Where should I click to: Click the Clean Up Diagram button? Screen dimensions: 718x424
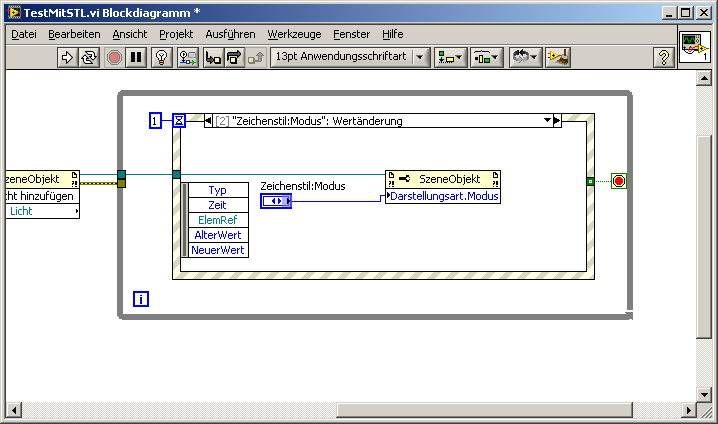[x=558, y=57]
